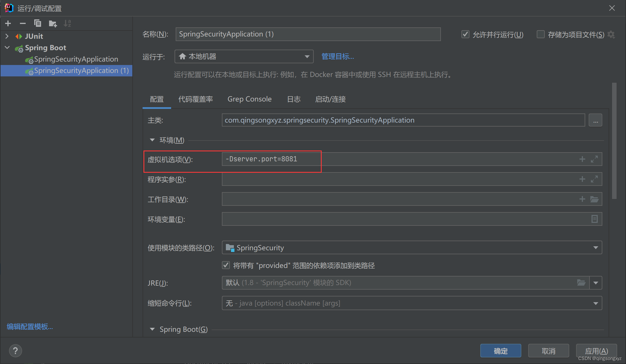This screenshot has height=364, width=626.
Task: Insert macro in working directory field
Action: point(582,199)
